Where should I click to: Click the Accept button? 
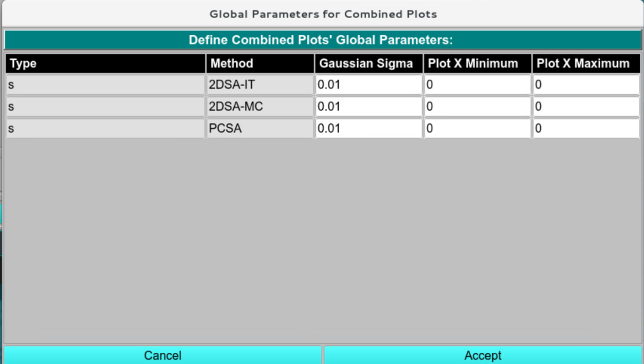click(x=483, y=355)
